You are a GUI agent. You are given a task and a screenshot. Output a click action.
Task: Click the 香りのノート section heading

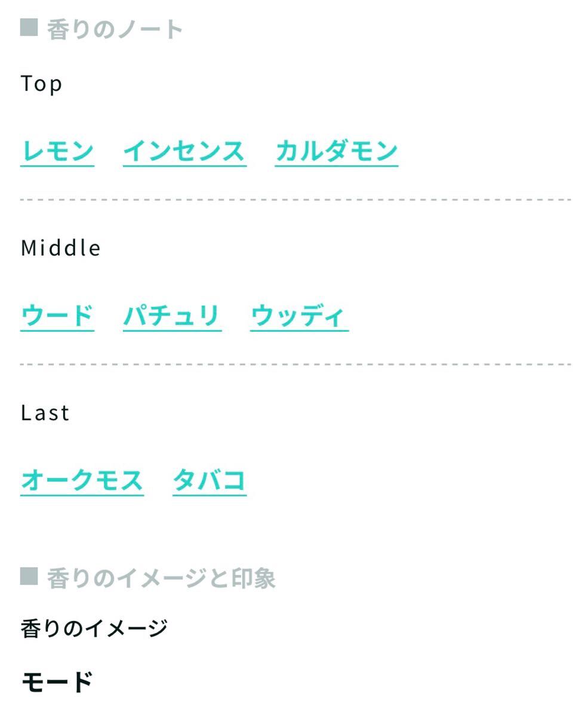115,29
